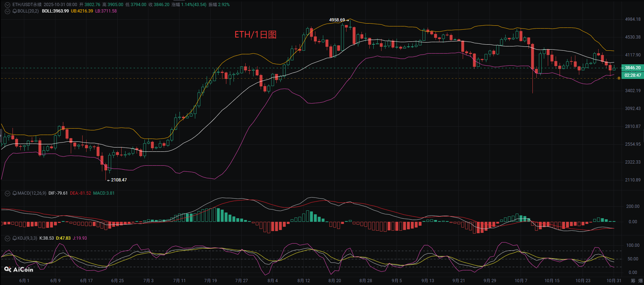Open KDJ(9,3,3) indicator settings label
644x285 pixels.
pos(27,238)
